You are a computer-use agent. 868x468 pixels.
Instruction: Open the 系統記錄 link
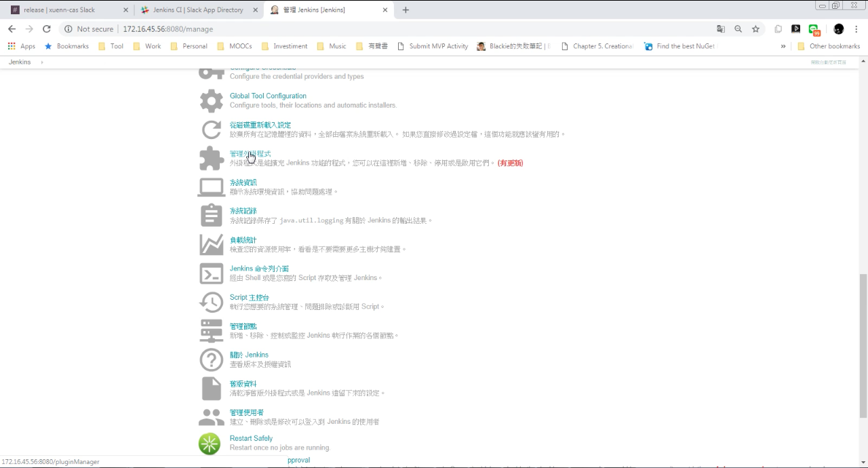pyautogui.click(x=243, y=211)
